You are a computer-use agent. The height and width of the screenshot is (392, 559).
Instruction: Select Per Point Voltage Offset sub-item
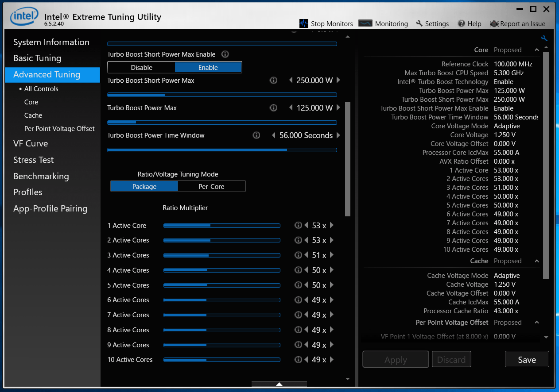pyautogui.click(x=59, y=129)
